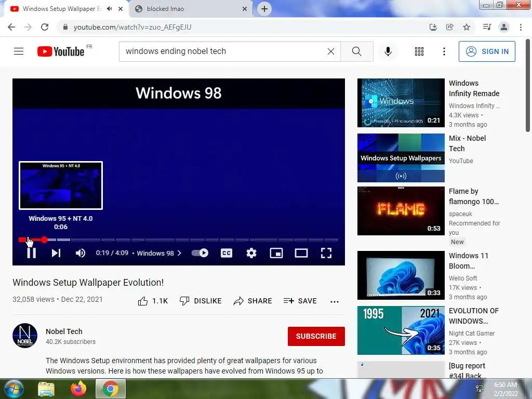This screenshot has width=532, height=399.
Task: Click the Windows Infinity Remade title
Action: pos(474,88)
